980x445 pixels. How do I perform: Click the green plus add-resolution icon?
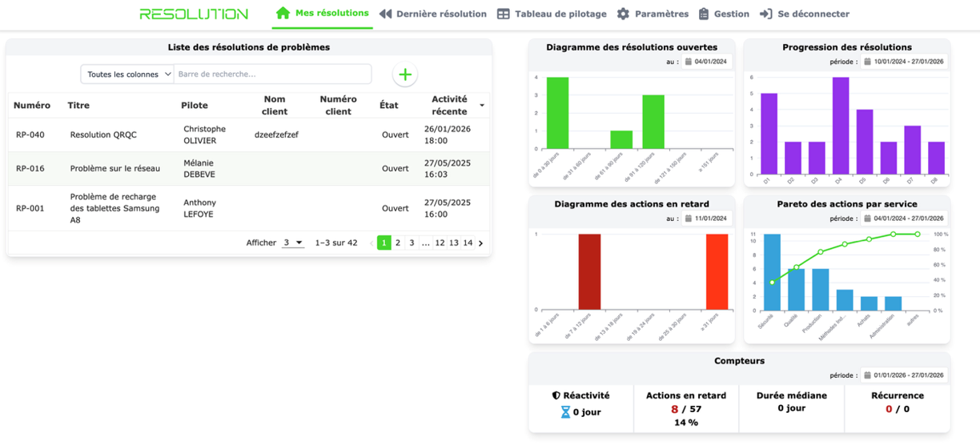[405, 74]
